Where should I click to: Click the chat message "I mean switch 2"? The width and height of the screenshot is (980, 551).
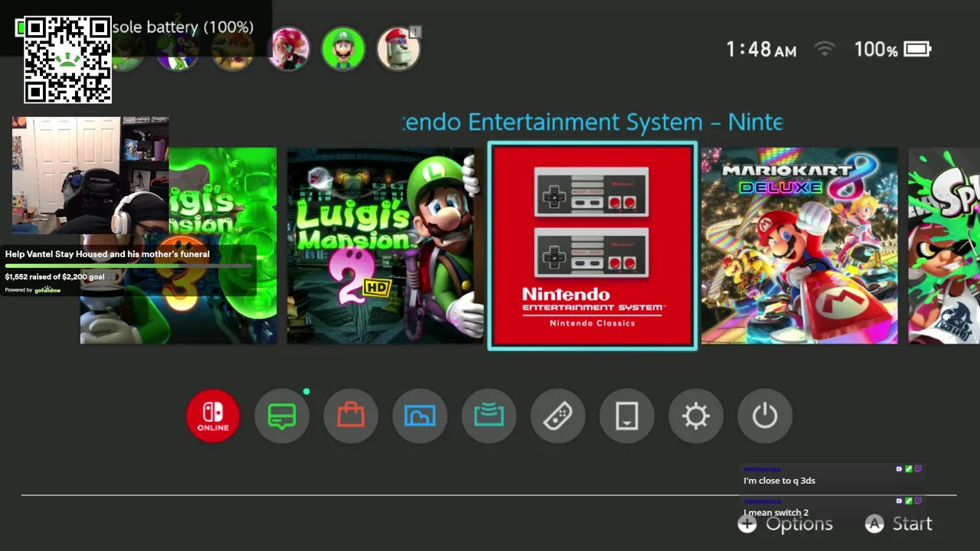[x=776, y=512]
